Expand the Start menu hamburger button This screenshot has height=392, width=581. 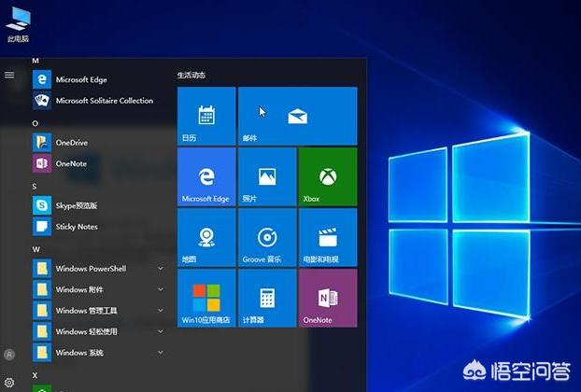(x=9, y=76)
